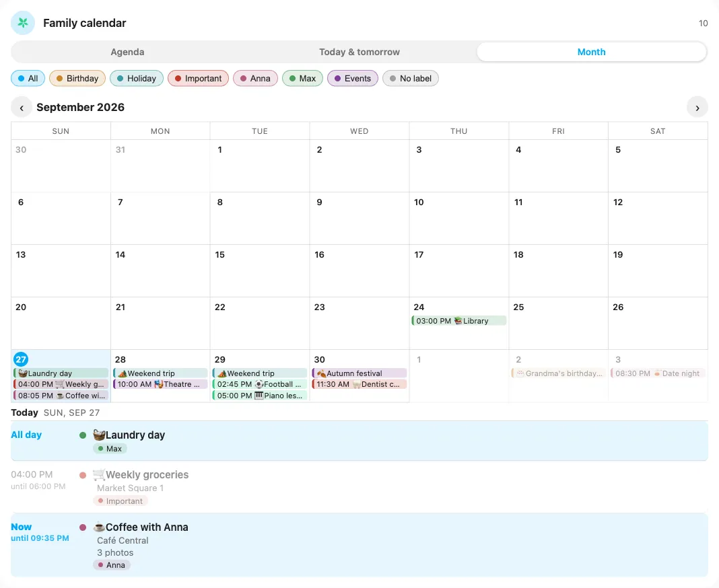719x588 pixels.
Task: Go to the next month arrow
Action: click(697, 108)
